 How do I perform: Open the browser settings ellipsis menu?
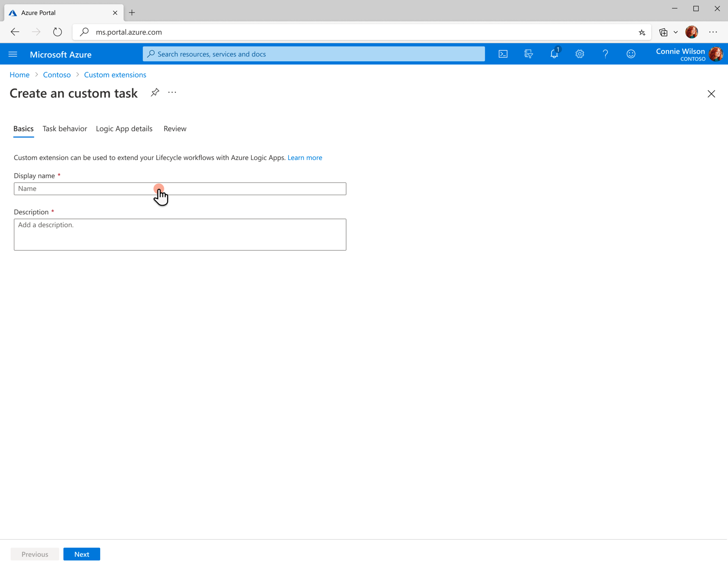pos(713,32)
